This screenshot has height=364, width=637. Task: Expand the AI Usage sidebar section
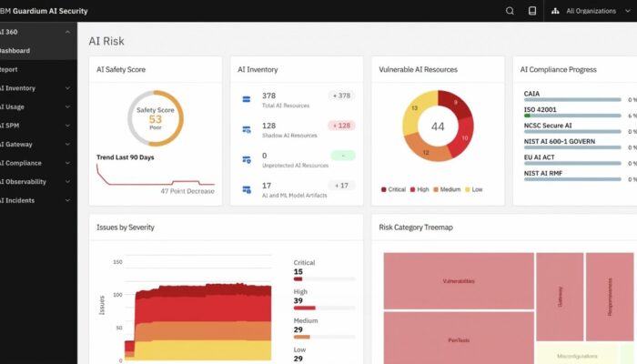(x=38, y=106)
